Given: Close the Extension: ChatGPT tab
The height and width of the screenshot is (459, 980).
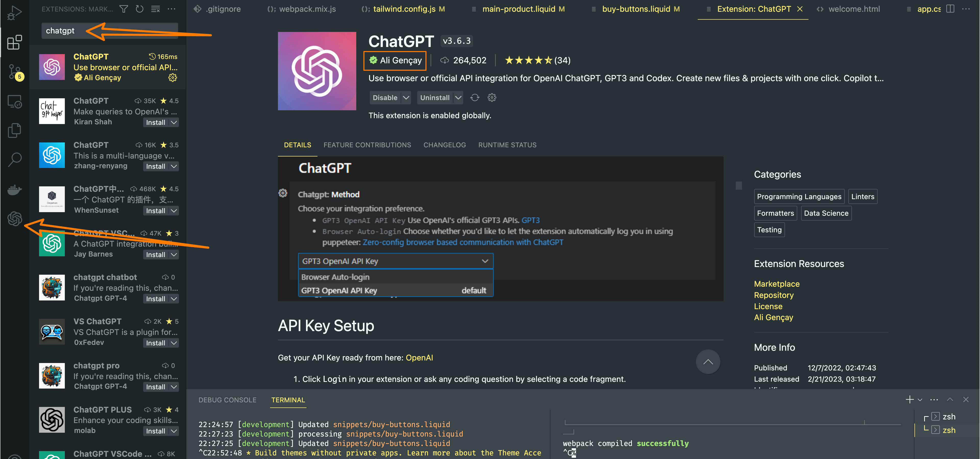Looking at the screenshot, I should tap(800, 9).
